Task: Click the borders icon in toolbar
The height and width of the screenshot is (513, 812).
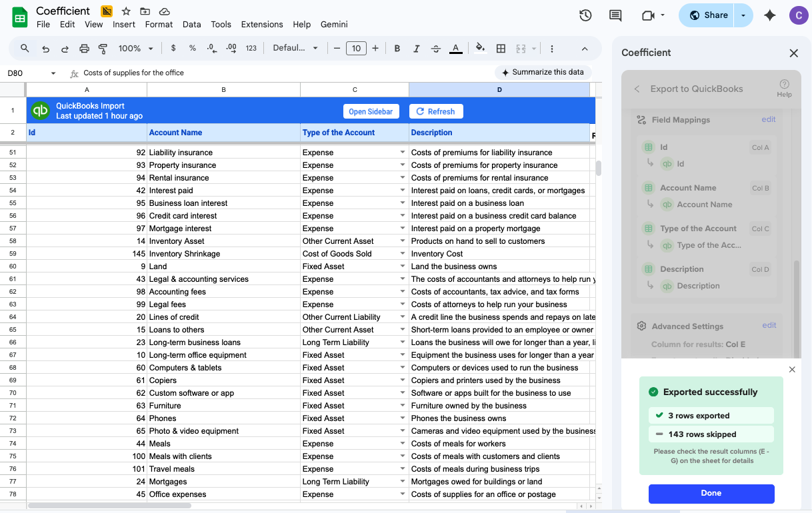Action: pyautogui.click(x=501, y=49)
